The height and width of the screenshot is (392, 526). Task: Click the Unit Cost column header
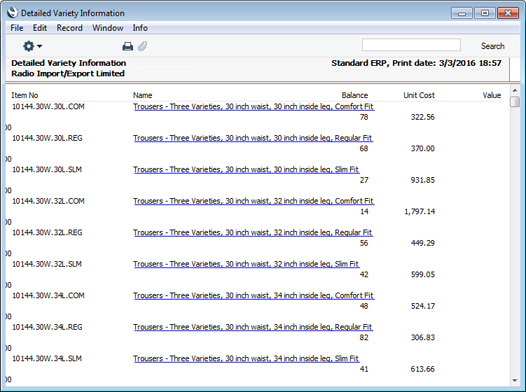[419, 95]
